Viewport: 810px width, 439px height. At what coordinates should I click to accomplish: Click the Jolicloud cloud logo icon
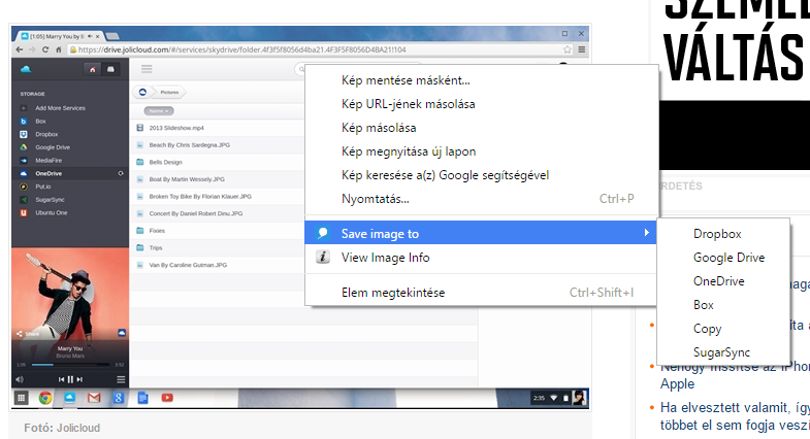pos(26,69)
